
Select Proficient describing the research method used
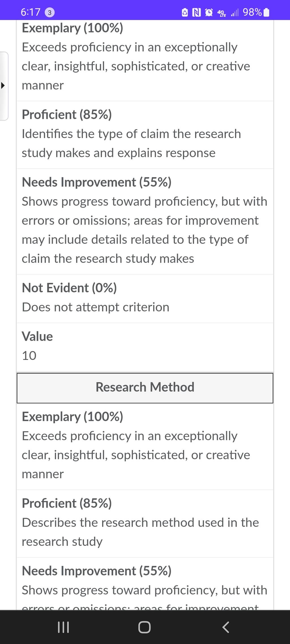point(145,523)
